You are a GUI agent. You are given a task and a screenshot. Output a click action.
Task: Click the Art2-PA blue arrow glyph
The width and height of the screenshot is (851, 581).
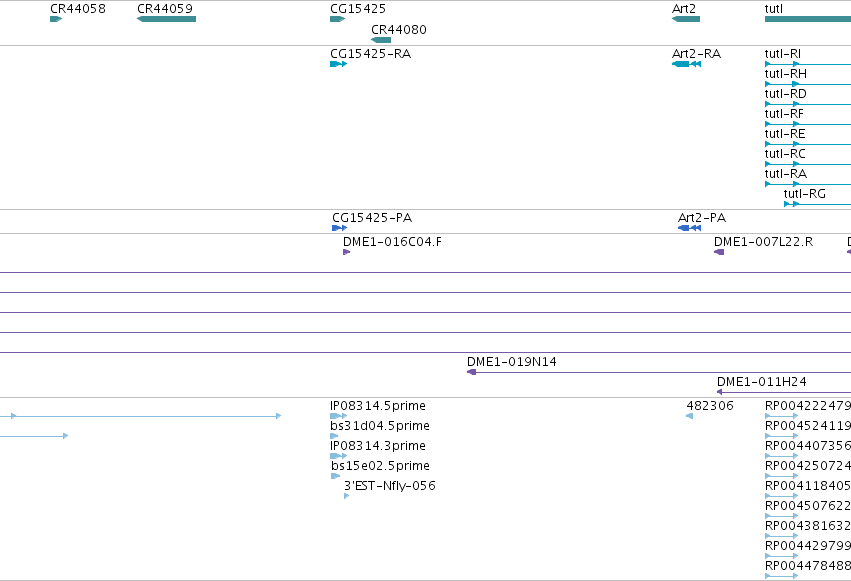click(x=689, y=228)
